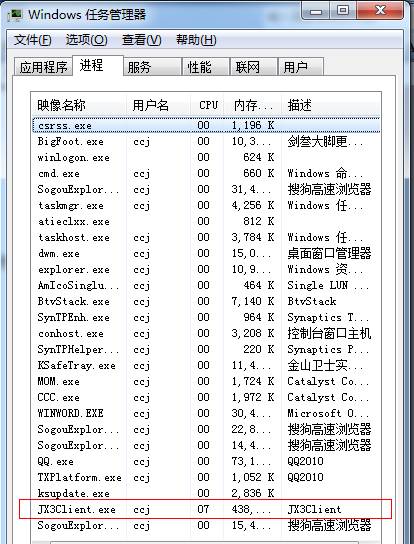Select the QQ.exe process row

tap(206, 461)
